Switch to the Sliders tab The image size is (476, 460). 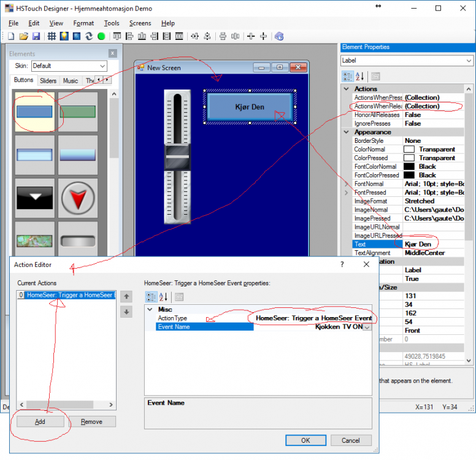[48, 80]
